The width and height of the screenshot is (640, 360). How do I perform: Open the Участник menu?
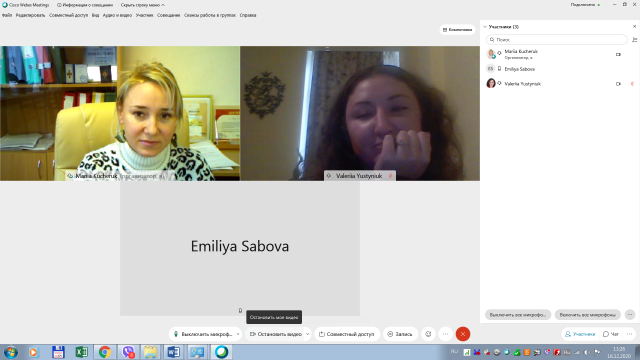pos(144,15)
